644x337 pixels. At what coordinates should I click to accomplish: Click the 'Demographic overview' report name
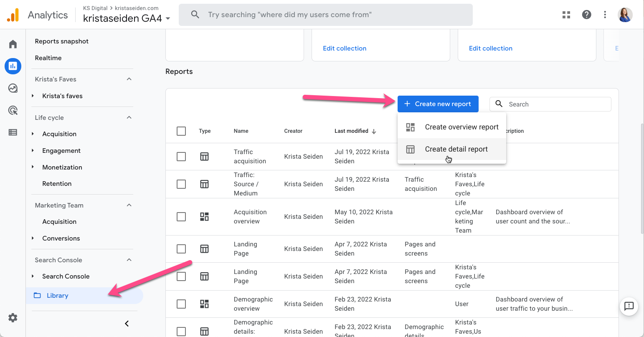253,304
